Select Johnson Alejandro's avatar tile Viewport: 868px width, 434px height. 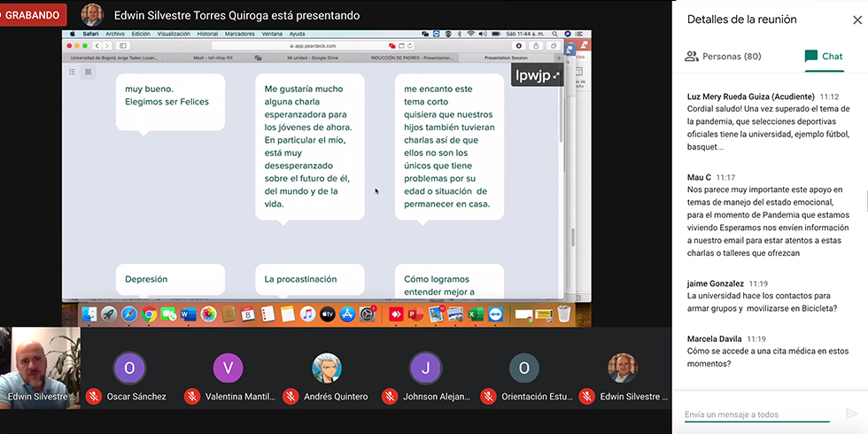[425, 368]
